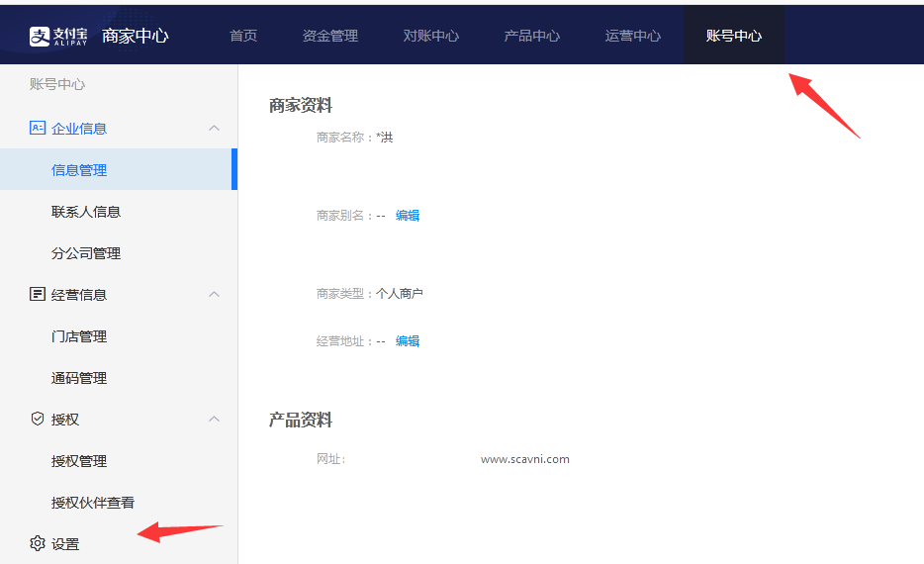The image size is (924, 564).
Task: Click 编辑 next to 经营地址
Action: click(408, 341)
